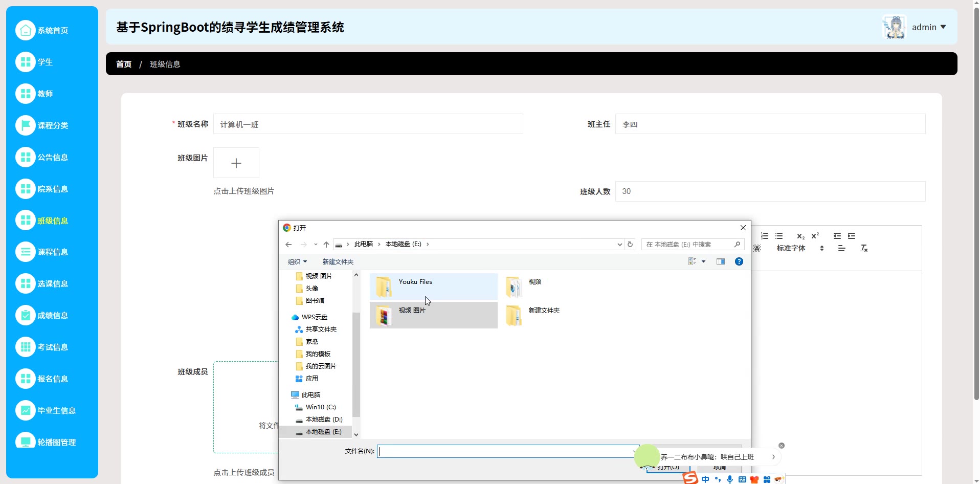The image size is (980, 484).
Task: Dismiss the floating notification popup
Action: (782, 446)
